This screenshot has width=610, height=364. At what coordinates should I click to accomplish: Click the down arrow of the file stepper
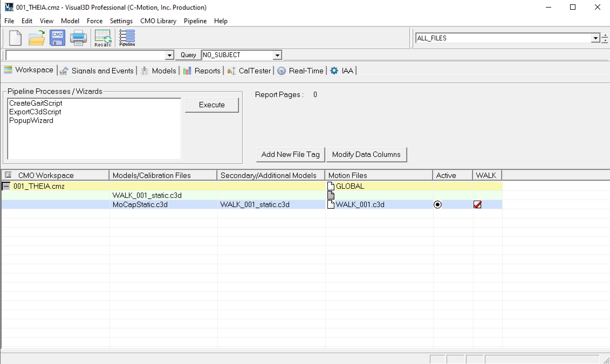[x=605, y=40]
